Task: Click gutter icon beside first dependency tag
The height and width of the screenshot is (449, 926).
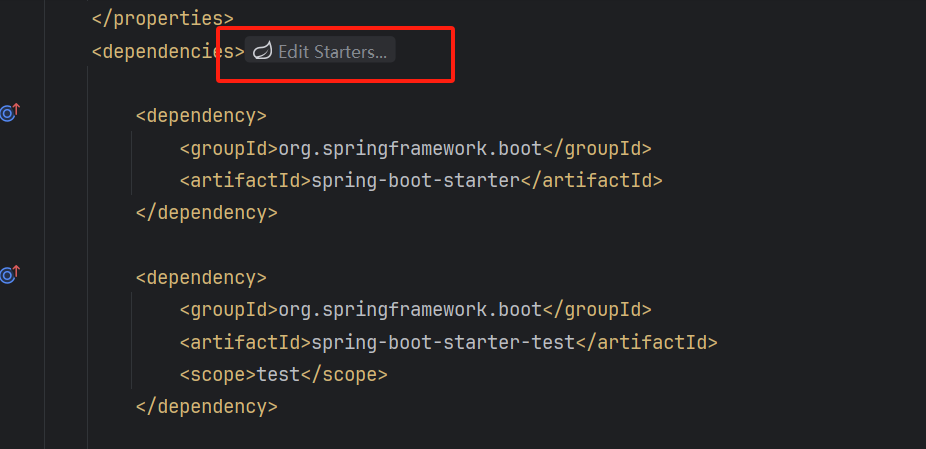Action: (x=9, y=113)
